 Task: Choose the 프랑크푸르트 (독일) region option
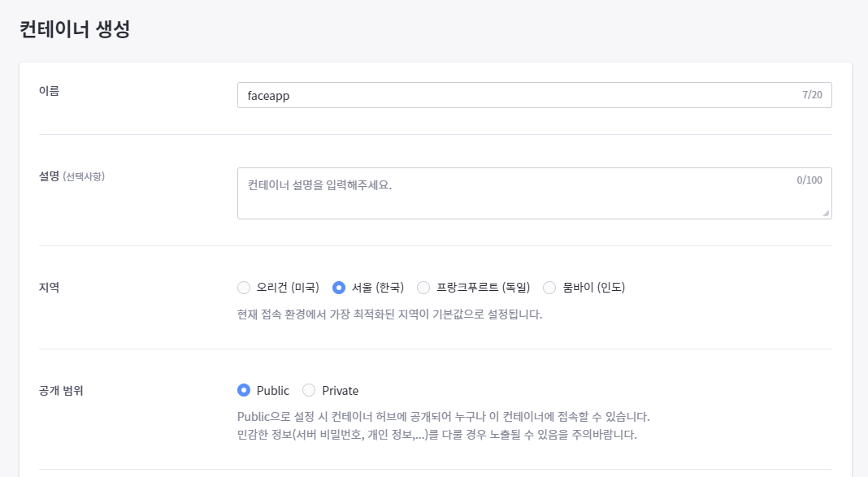(x=423, y=288)
